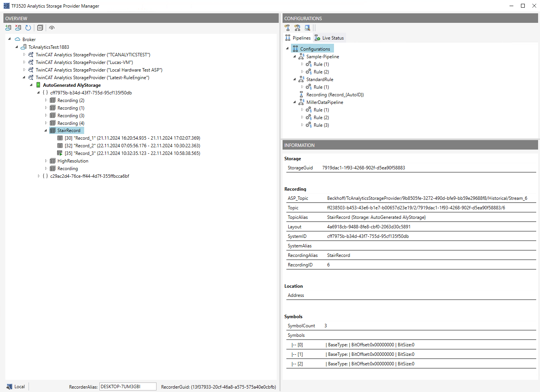The width and height of the screenshot is (540, 392).
Task: Click the magnifier search icon in Configurations toolbar
Action: (x=307, y=28)
